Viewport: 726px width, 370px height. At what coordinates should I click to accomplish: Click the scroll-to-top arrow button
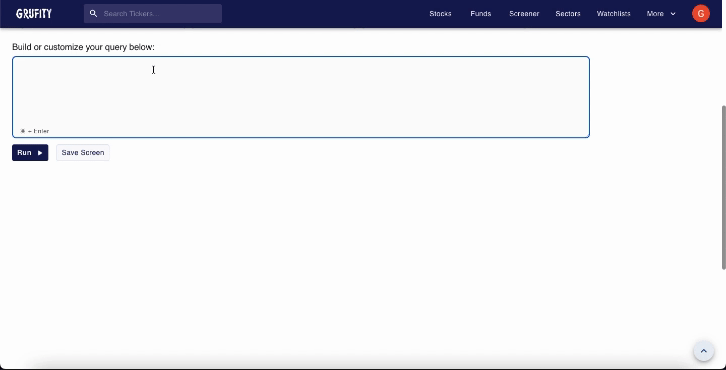coord(703,351)
